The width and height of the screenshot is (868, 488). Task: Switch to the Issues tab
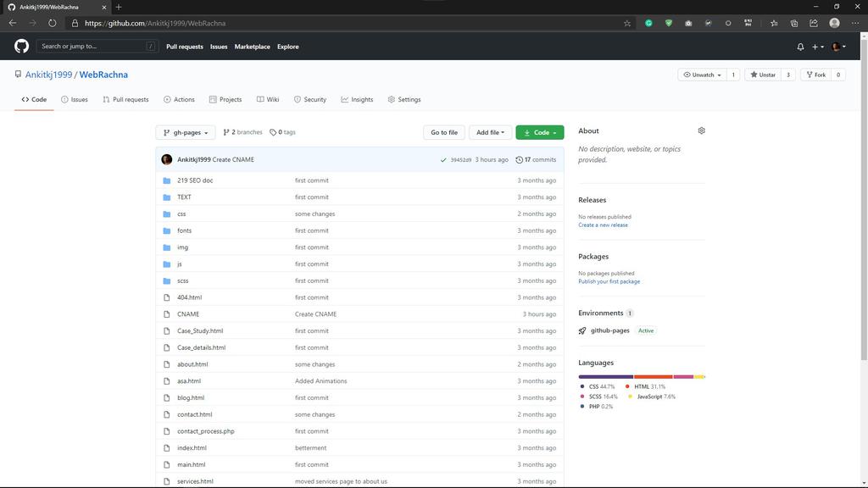coord(75,100)
